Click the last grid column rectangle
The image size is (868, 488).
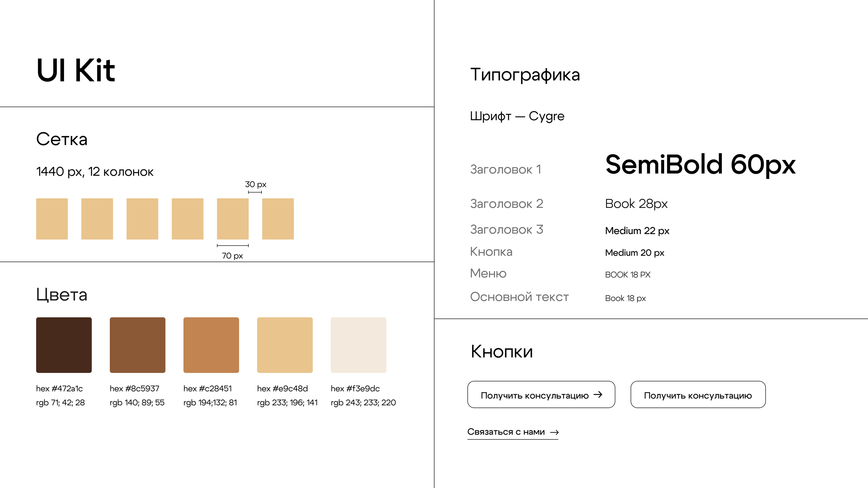click(x=278, y=219)
